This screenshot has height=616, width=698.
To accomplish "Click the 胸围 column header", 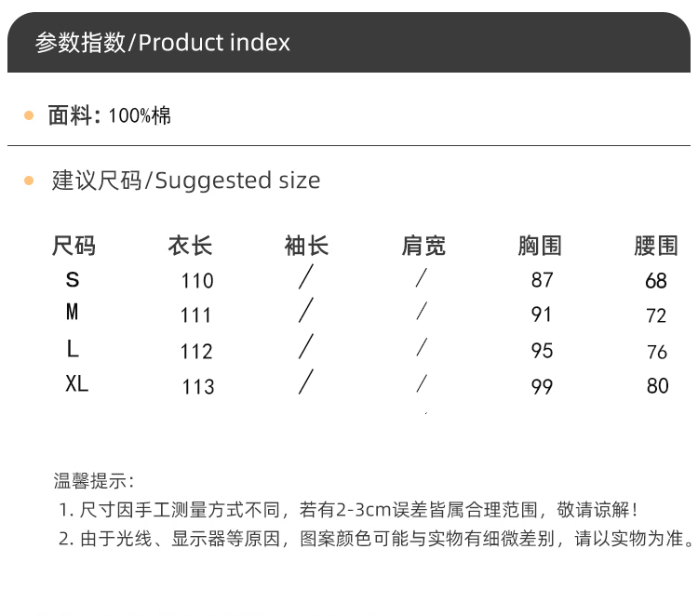I will (540, 246).
